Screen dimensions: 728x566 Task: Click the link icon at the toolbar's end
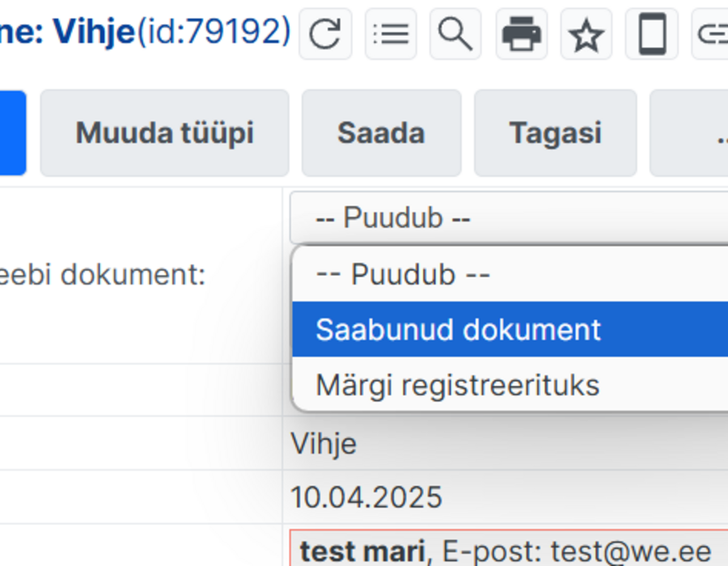(711, 34)
